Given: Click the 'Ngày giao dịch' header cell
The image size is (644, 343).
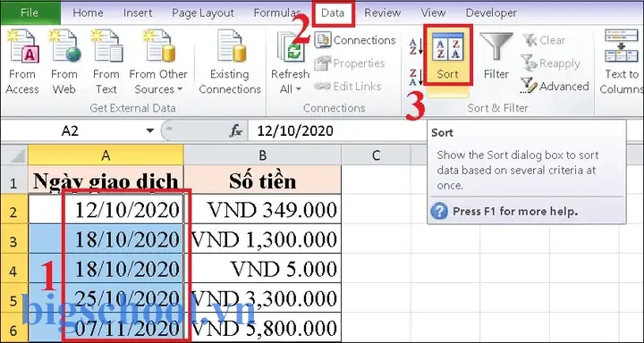Looking at the screenshot, I should click(106, 180).
